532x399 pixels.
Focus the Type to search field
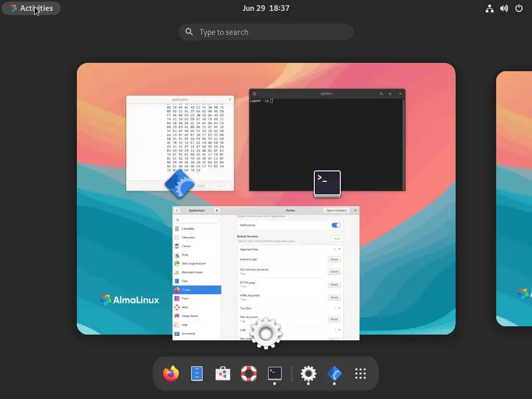point(266,32)
